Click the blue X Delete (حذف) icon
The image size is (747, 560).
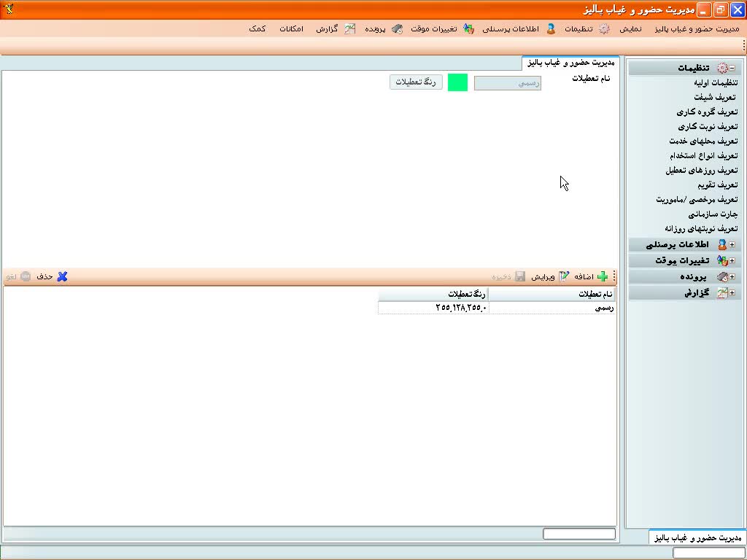click(62, 276)
